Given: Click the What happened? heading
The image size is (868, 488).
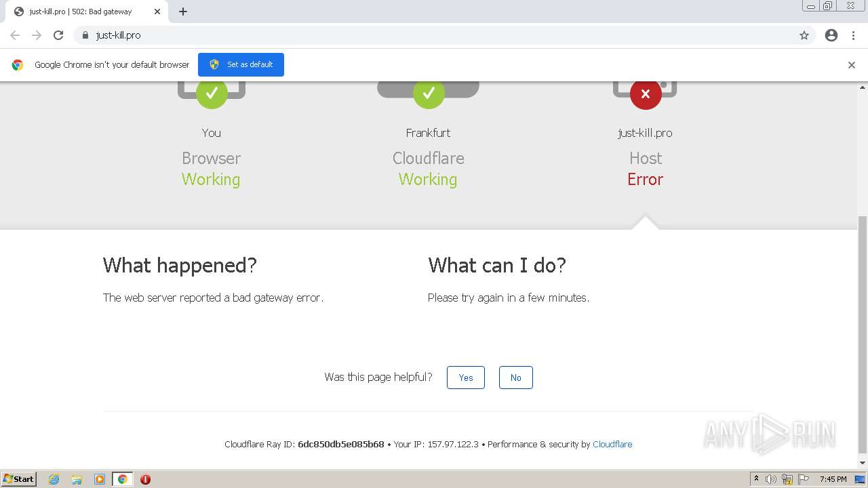Looking at the screenshot, I should tap(180, 265).
